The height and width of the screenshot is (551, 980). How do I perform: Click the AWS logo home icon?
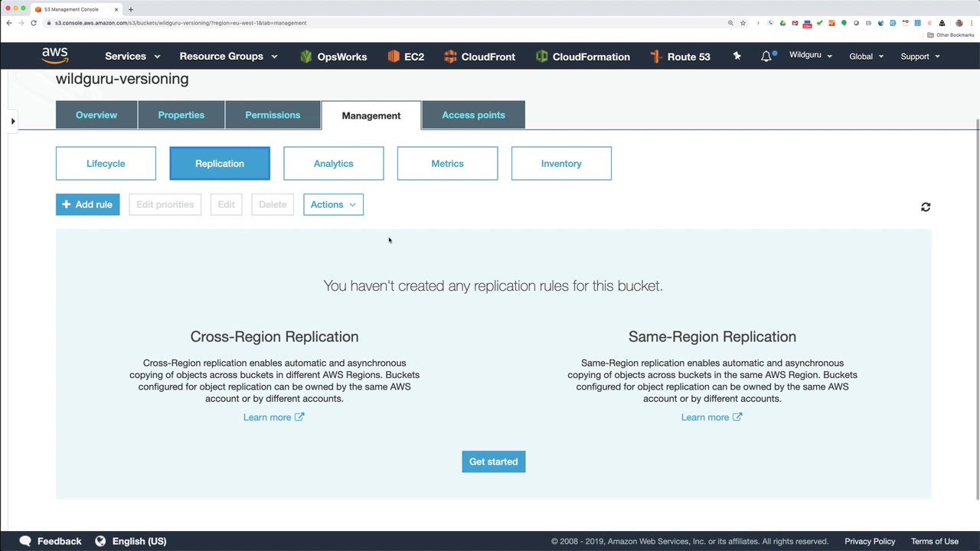tap(55, 55)
